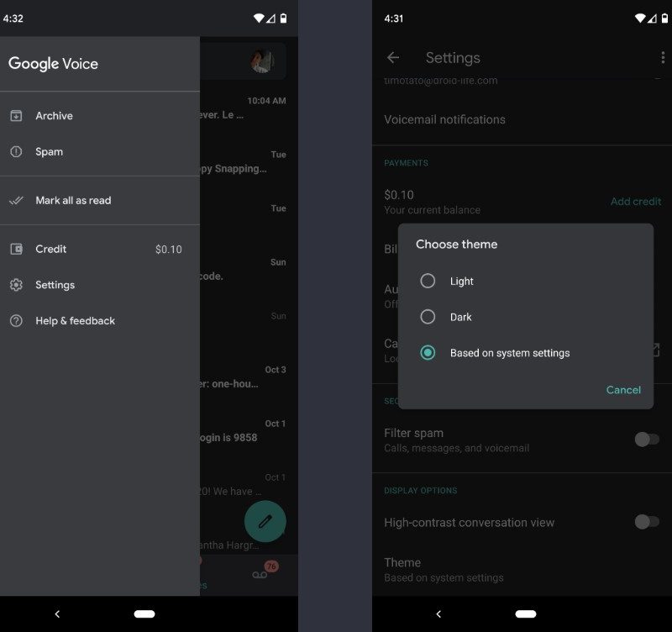672x632 pixels.
Task: Open the three-dot overflow menu in Settings
Action: click(x=663, y=57)
